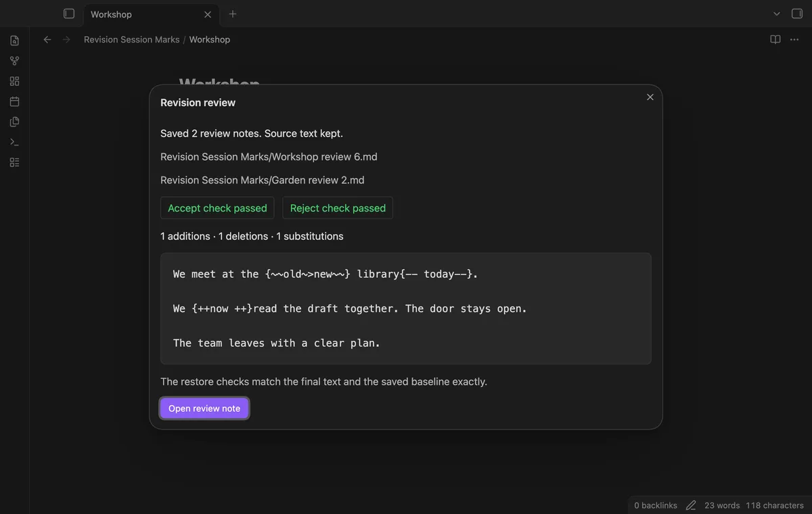The height and width of the screenshot is (514, 812).
Task: Click the Accept check passed badge
Action: [x=217, y=208]
